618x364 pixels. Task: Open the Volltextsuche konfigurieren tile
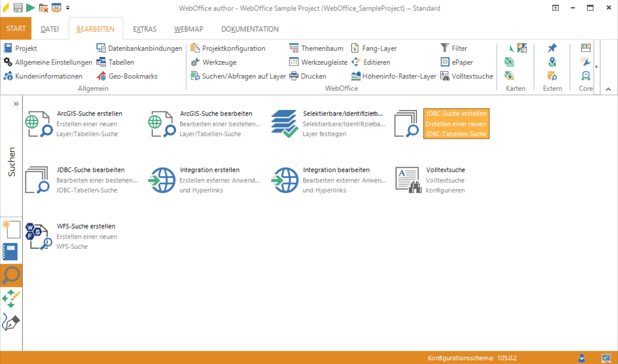pos(430,180)
